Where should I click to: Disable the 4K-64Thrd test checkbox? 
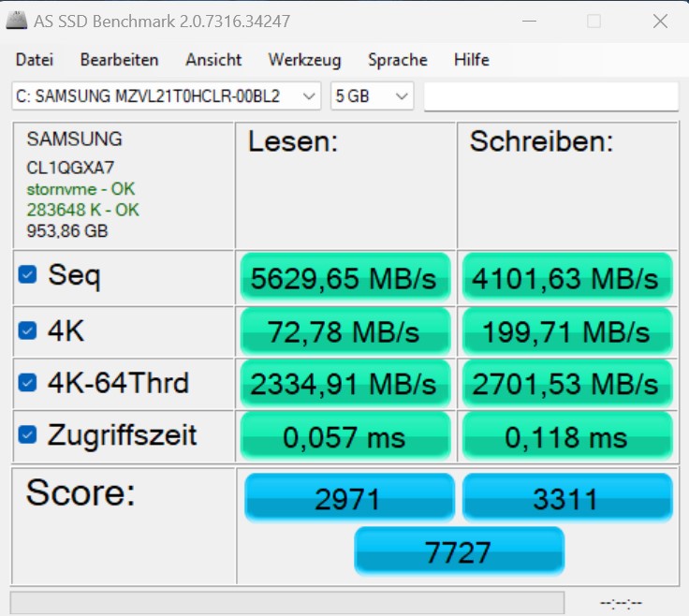coord(28,383)
